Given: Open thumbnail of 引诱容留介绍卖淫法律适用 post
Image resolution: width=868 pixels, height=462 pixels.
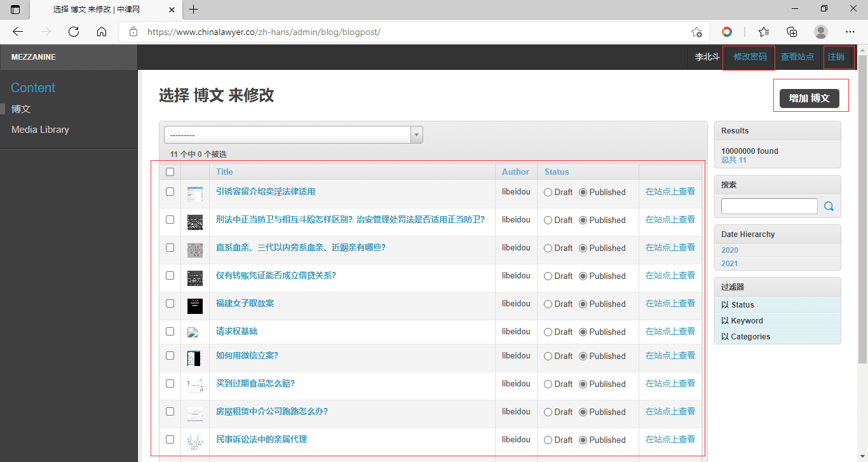Looking at the screenshot, I should (195, 194).
